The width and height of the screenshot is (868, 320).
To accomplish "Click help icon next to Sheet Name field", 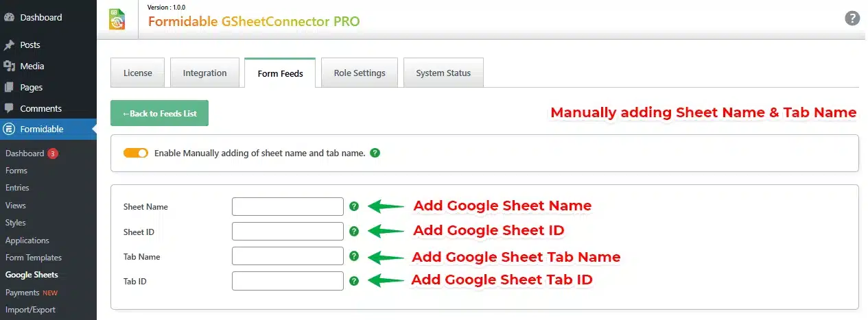I will coord(354,206).
